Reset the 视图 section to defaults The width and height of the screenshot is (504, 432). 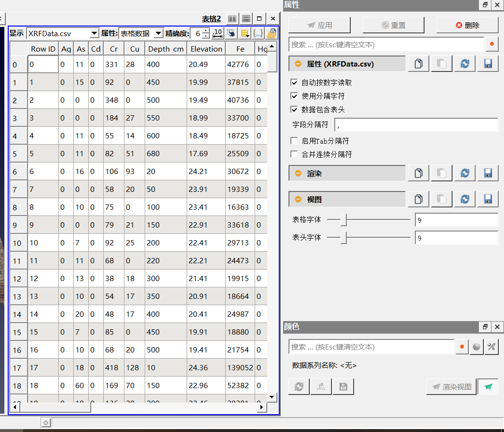[x=465, y=199]
